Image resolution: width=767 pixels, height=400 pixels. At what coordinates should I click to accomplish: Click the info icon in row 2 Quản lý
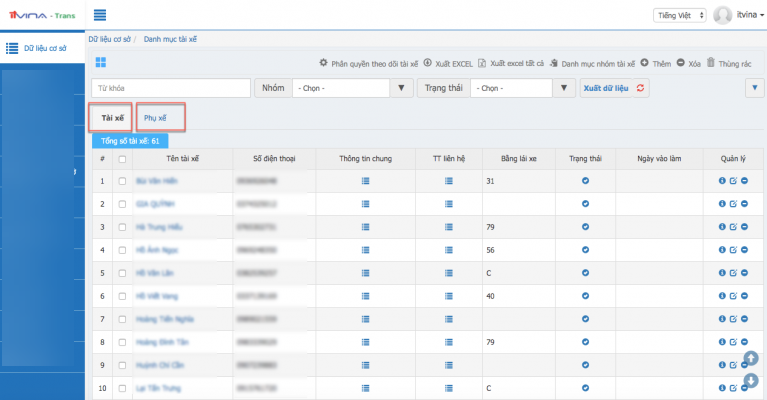(722, 204)
